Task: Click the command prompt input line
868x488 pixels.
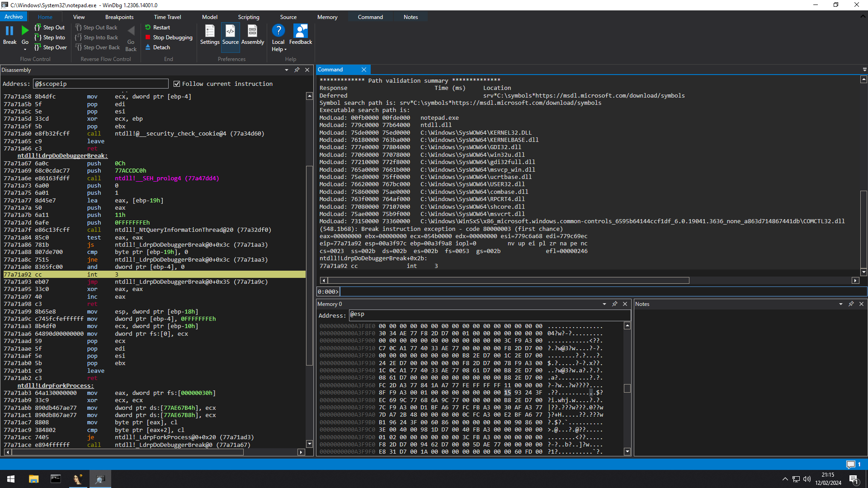Action: [603, 292]
